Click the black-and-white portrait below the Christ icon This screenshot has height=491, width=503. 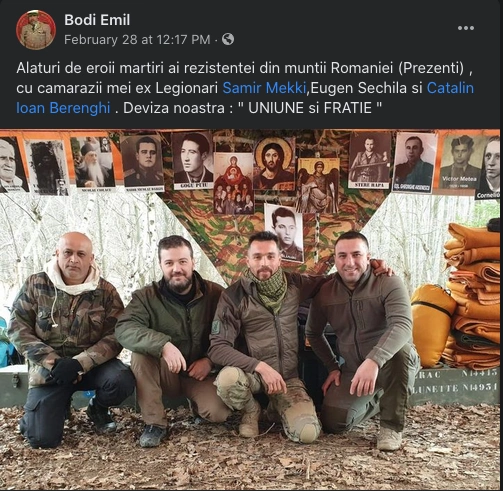tap(284, 232)
